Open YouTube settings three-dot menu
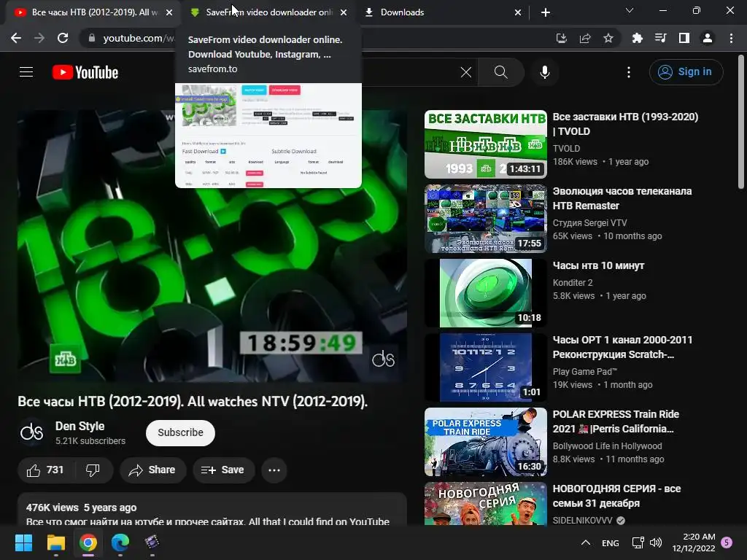 (x=629, y=72)
